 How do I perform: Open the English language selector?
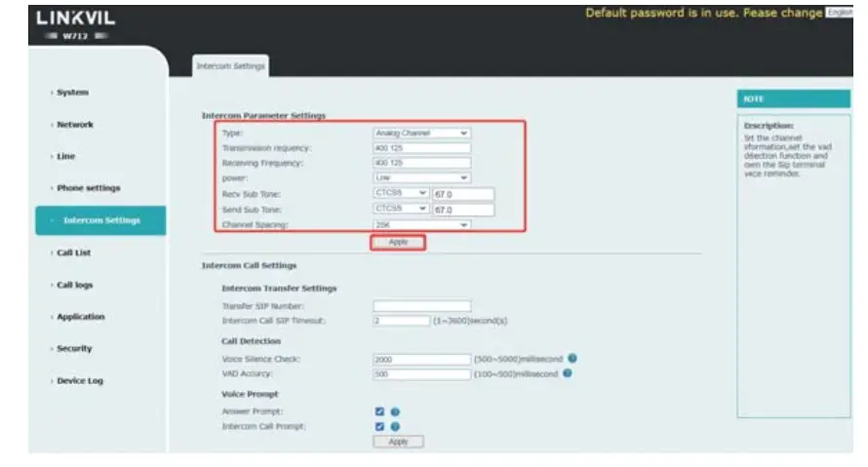click(839, 13)
